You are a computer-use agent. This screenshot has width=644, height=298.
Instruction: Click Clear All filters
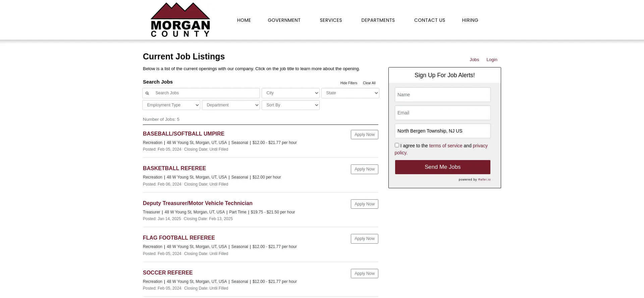point(369,83)
